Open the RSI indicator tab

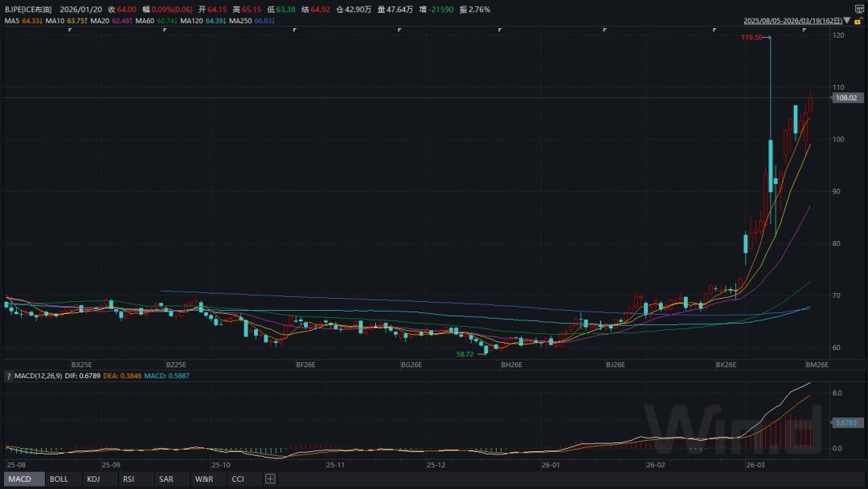(x=128, y=479)
